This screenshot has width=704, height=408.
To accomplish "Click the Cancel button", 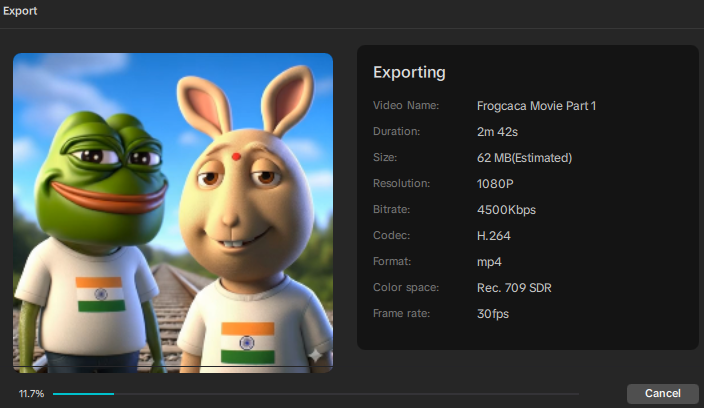I will click(662, 393).
